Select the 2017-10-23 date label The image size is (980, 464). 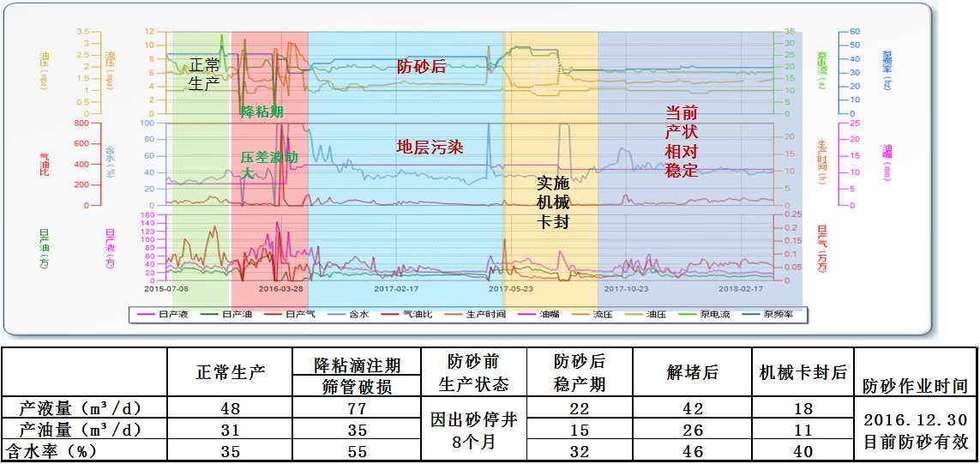(x=627, y=290)
